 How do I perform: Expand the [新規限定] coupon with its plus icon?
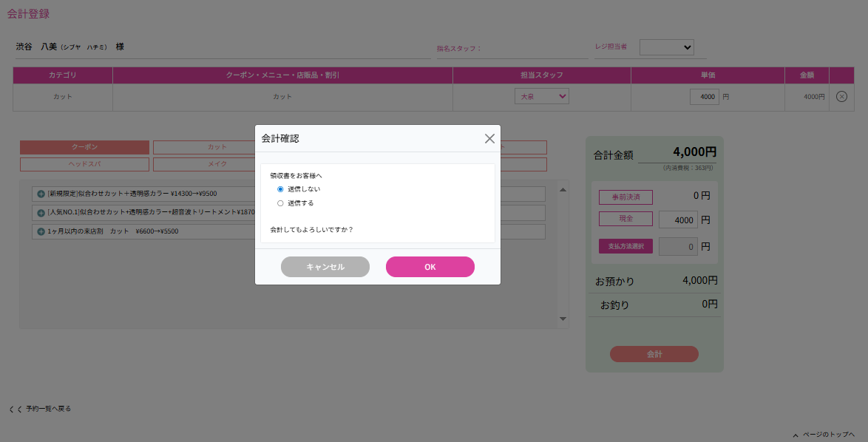coord(41,194)
